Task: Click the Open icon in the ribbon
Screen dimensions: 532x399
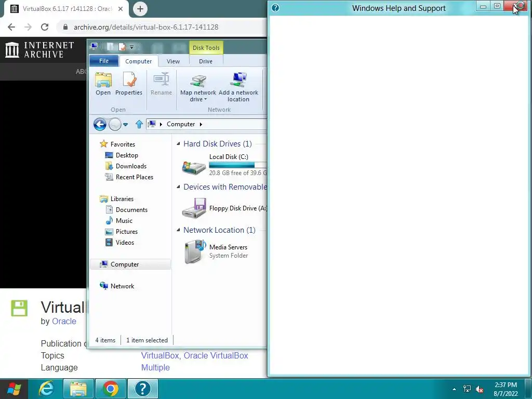Action: [x=103, y=80]
